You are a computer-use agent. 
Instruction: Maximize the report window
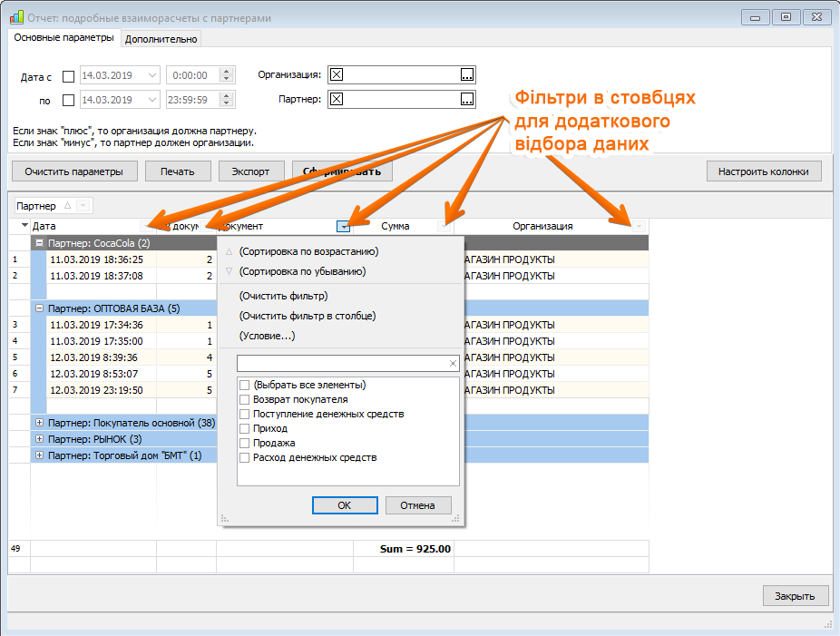(786, 17)
